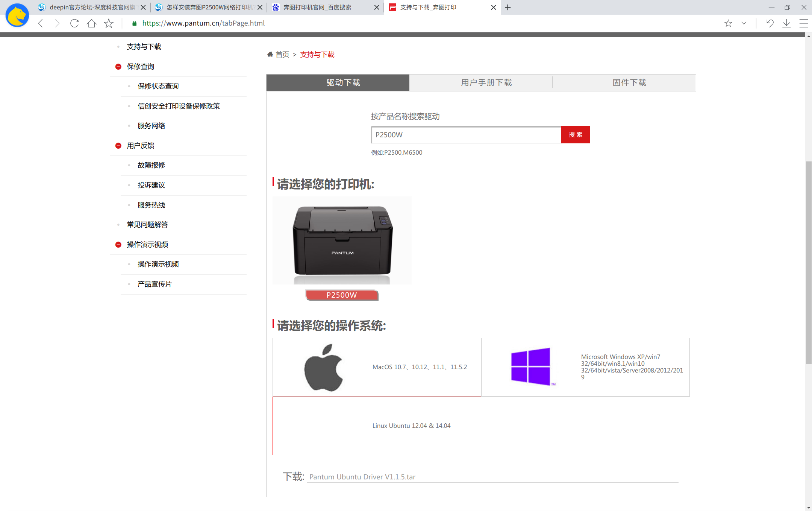
Task: Switch to the 用户手册下载 tab
Action: (x=486, y=82)
